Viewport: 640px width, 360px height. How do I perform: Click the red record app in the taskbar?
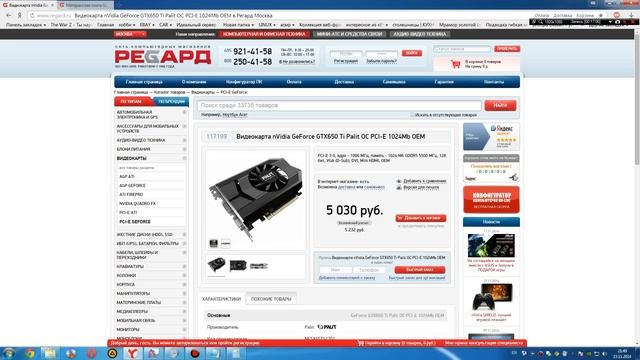(195, 353)
